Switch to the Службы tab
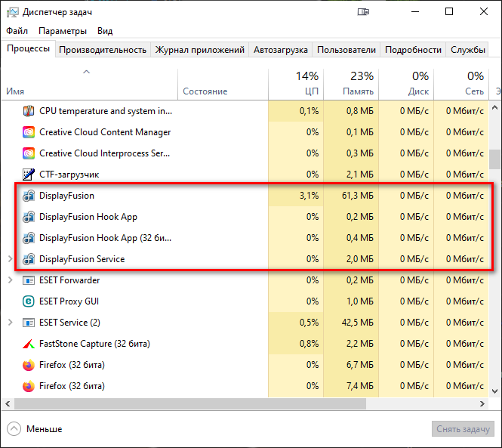The image size is (502, 448). 468,50
